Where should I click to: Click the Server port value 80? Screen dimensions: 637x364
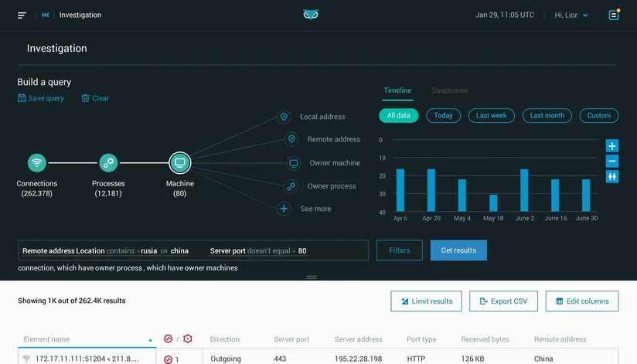click(x=302, y=251)
